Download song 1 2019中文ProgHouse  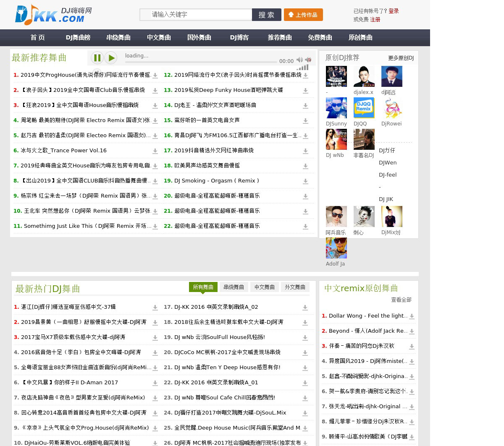click(155, 76)
